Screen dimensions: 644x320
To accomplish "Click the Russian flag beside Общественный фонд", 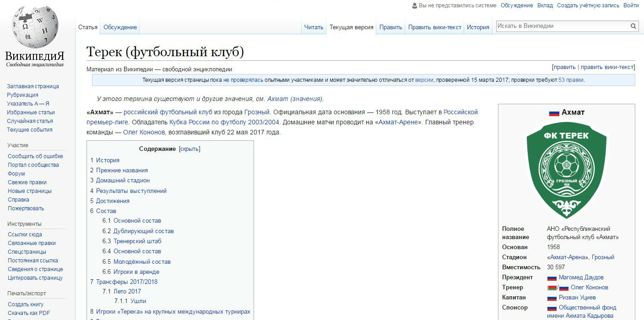I will 552,308.
